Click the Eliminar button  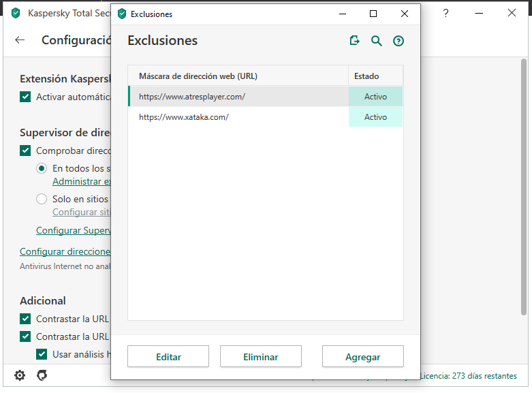tap(260, 357)
